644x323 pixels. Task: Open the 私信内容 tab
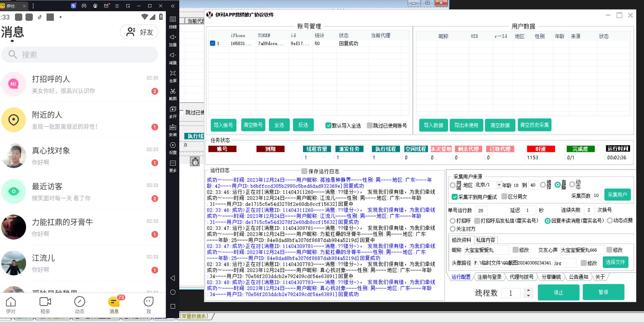click(487, 240)
